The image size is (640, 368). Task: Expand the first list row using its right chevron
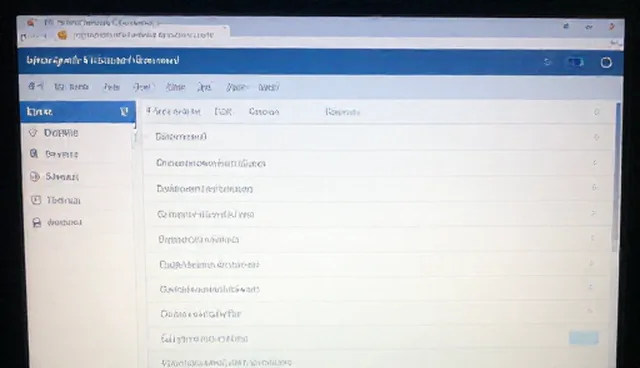[596, 137]
